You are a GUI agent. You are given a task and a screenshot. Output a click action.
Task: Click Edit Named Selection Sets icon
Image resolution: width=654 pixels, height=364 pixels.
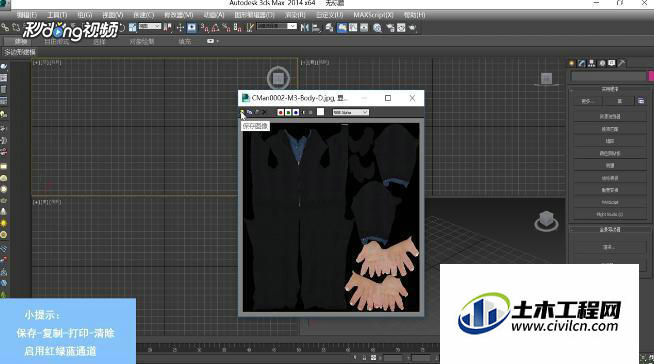click(250, 28)
